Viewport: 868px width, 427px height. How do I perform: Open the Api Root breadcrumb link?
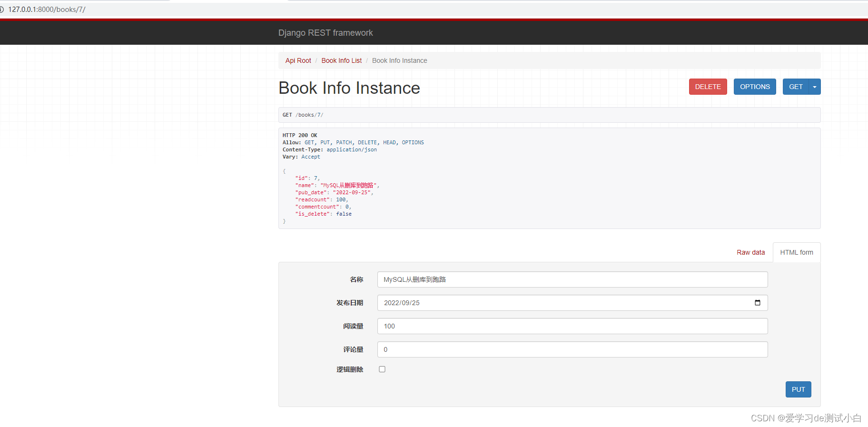click(x=298, y=60)
